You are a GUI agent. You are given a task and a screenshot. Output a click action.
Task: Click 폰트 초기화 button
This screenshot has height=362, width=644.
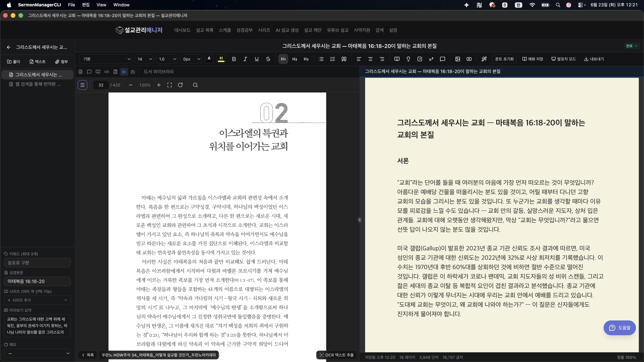pyautogui.click(x=504, y=59)
